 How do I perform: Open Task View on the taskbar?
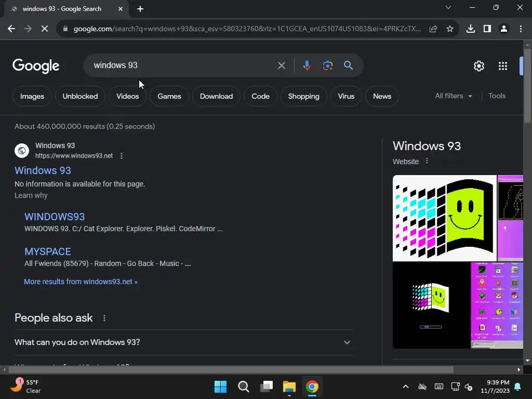pos(267,387)
